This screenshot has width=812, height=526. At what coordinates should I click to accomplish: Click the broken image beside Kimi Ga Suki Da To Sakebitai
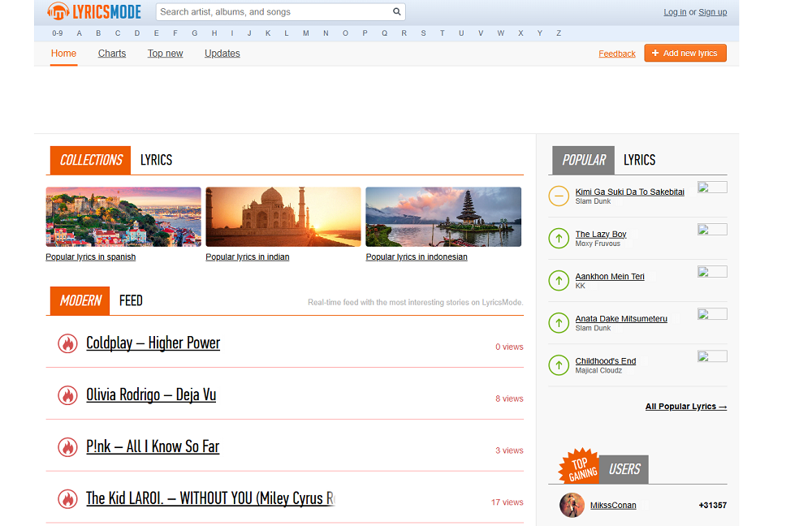(x=712, y=187)
